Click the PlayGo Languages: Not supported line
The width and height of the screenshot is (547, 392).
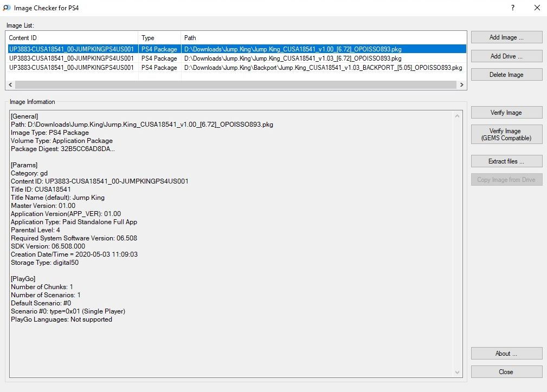pos(61,319)
